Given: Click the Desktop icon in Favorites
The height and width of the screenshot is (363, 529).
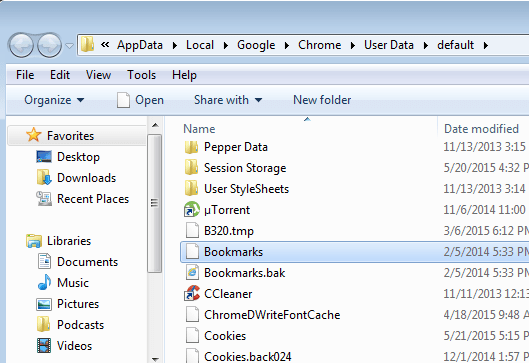Looking at the screenshot, I should tap(44, 157).
